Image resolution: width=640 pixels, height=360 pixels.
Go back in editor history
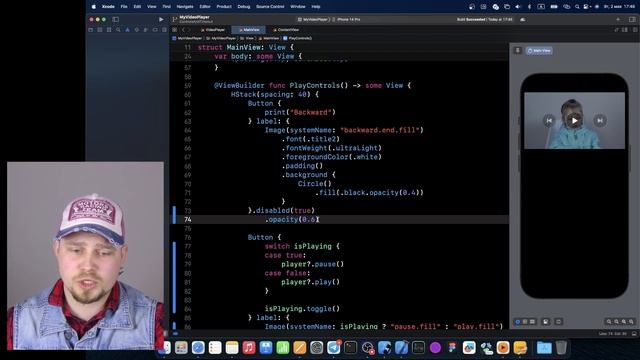coord(183,30)
